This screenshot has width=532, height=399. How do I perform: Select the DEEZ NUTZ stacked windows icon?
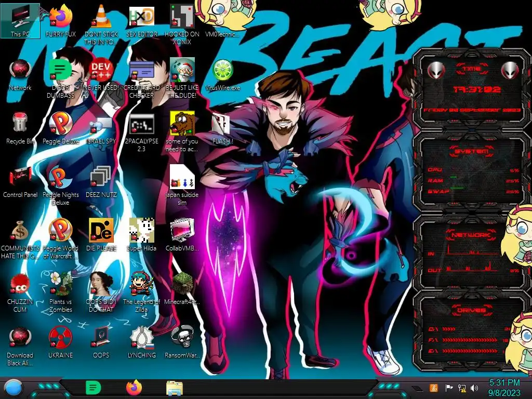[101, 182]
